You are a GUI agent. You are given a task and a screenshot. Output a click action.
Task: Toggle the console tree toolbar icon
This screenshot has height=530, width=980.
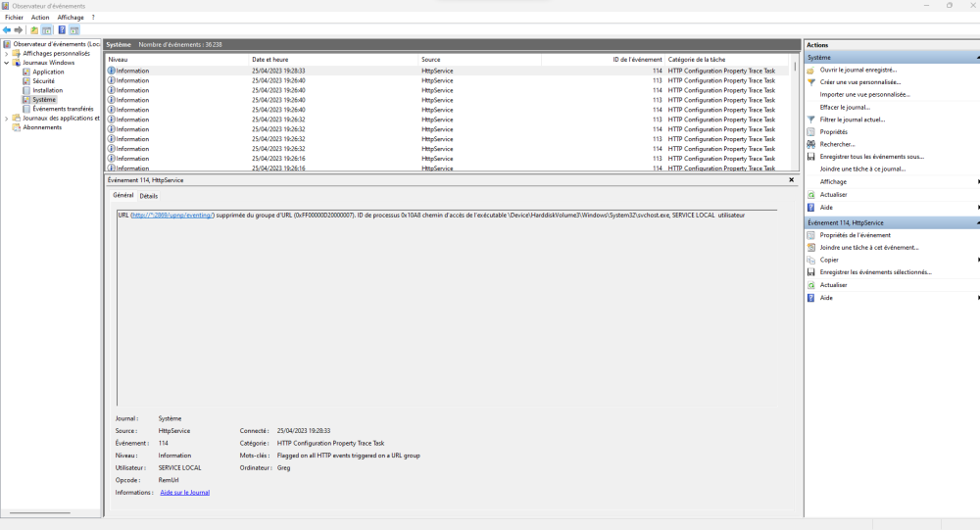tap(47, 30)
